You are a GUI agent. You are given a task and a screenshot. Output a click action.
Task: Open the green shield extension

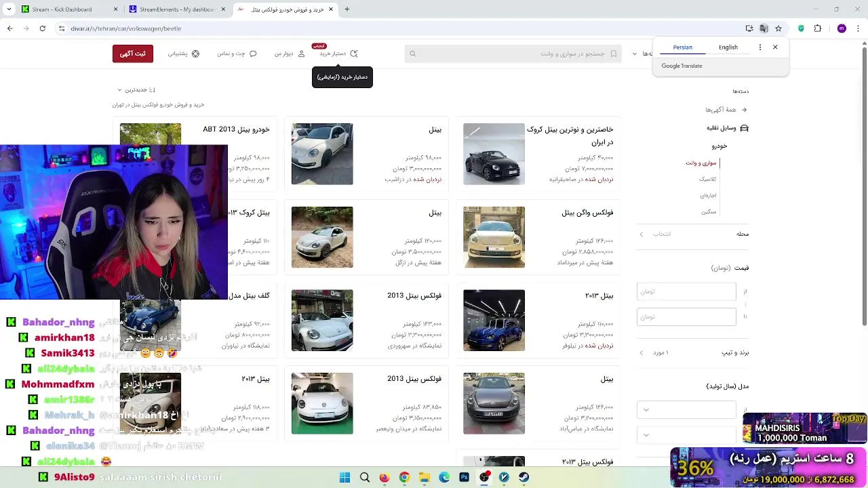[801, 28]
